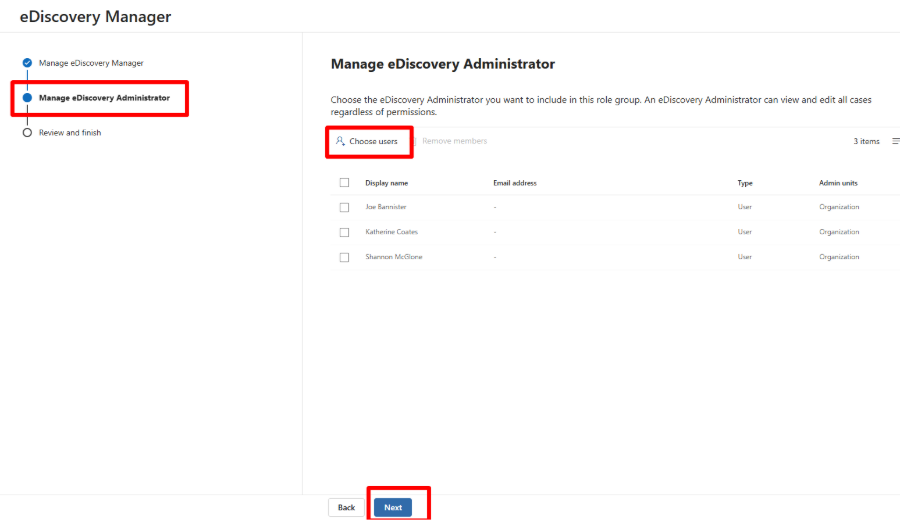The height and width of the screenshot is (520, 900).
Task: Click the completed checkmark step icon
Action: tap(27, 63)
